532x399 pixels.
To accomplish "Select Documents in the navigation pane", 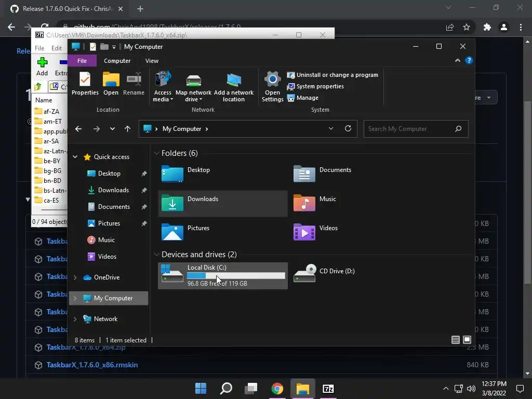I will point(114,207).
